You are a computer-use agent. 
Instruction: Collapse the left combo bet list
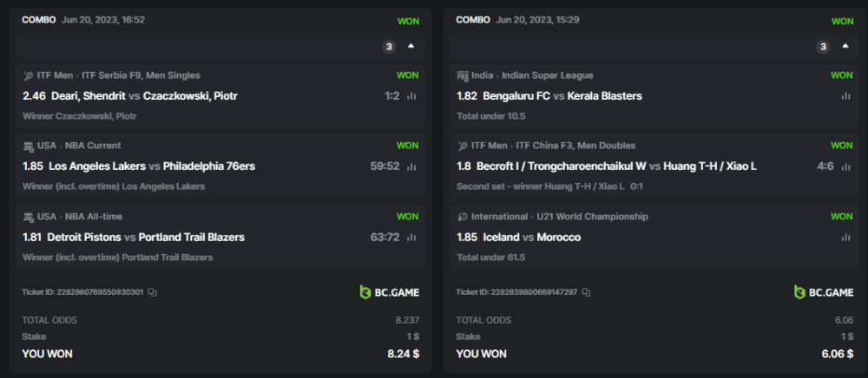click(x=411, y=46)
